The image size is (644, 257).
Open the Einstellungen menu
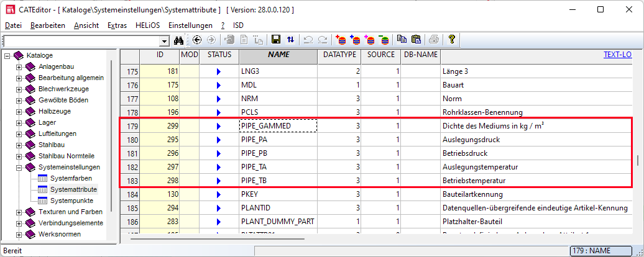[191, 25]
